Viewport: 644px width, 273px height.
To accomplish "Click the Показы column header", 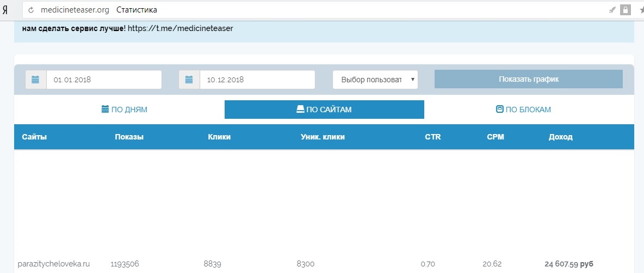I will 129,137.
